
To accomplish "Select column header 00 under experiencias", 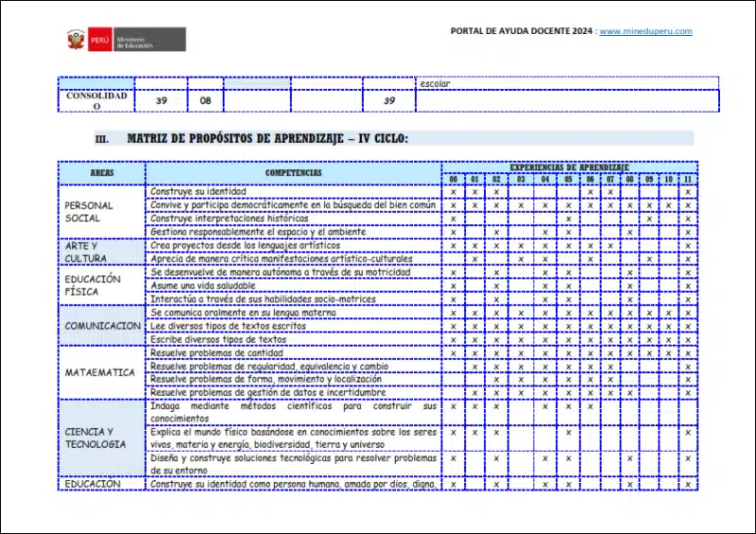I will pos(454,179).
